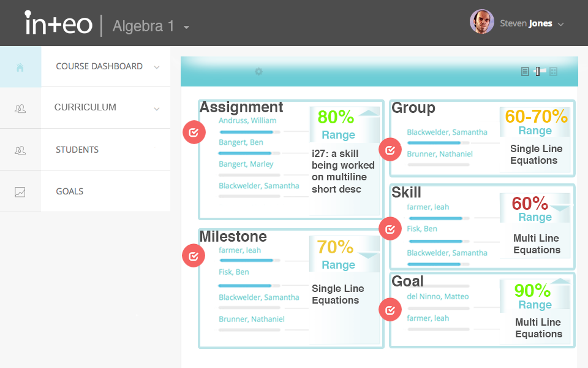588x368 pixels.
Task: Select the middle card view icon
Action: click(x=539, y=71)
